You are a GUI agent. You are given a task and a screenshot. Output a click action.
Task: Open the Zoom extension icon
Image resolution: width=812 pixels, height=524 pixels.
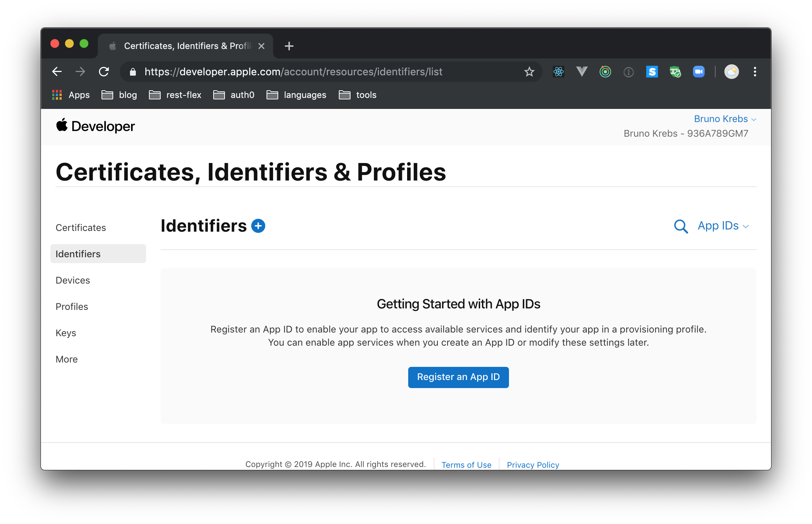click(698, 72)
